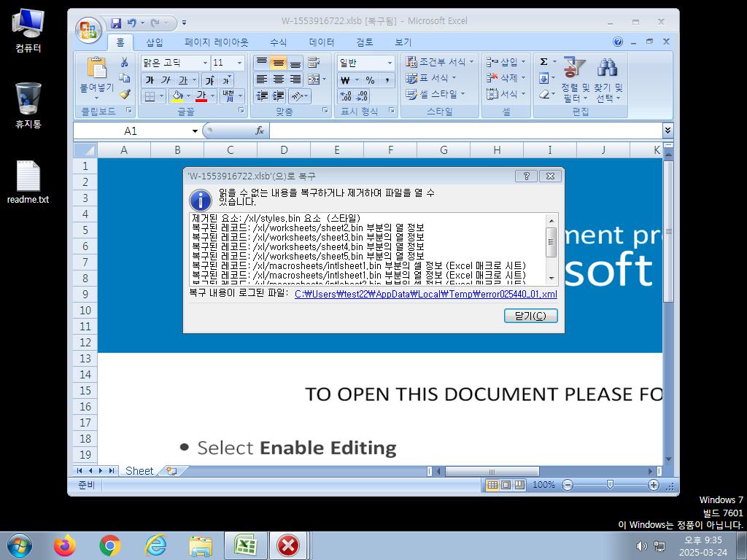Click the insert function fx button
747x560 pixels.
260,131
